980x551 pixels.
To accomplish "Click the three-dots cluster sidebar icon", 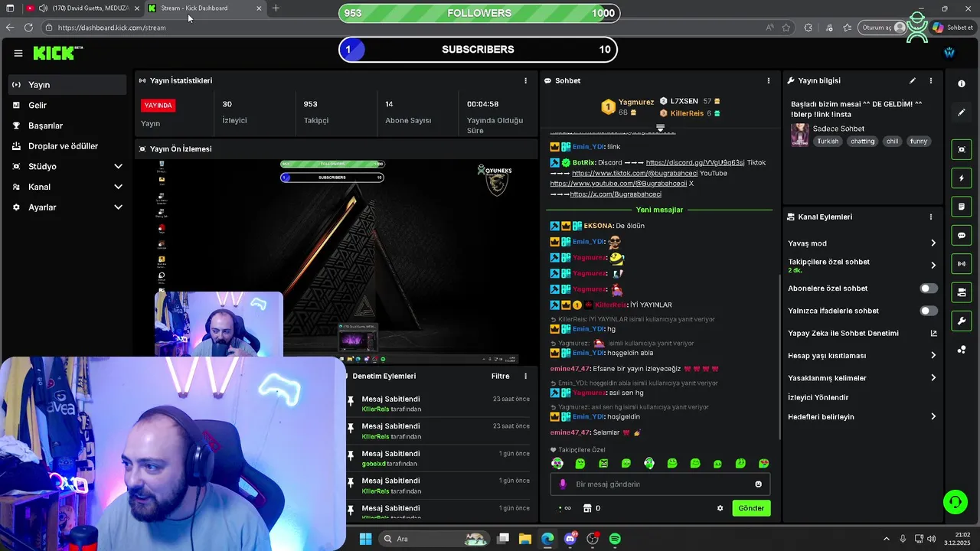I will point(962,350).
